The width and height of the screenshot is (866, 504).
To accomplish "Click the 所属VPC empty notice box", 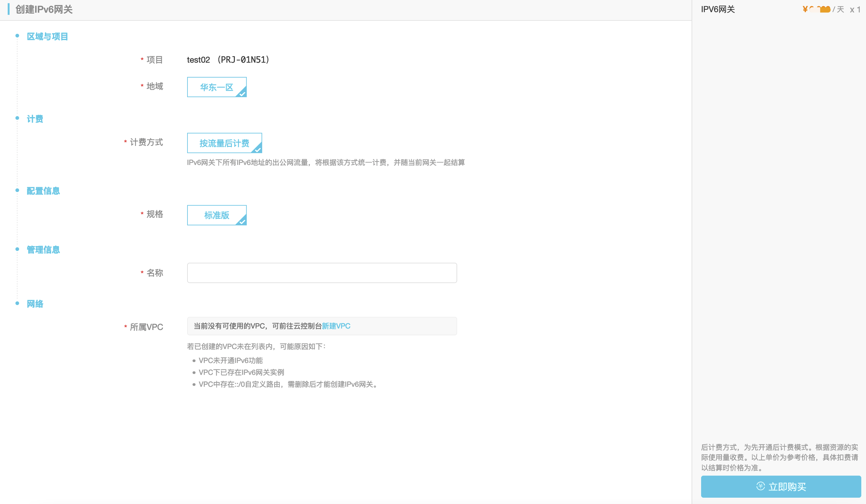I will (322, 326).
